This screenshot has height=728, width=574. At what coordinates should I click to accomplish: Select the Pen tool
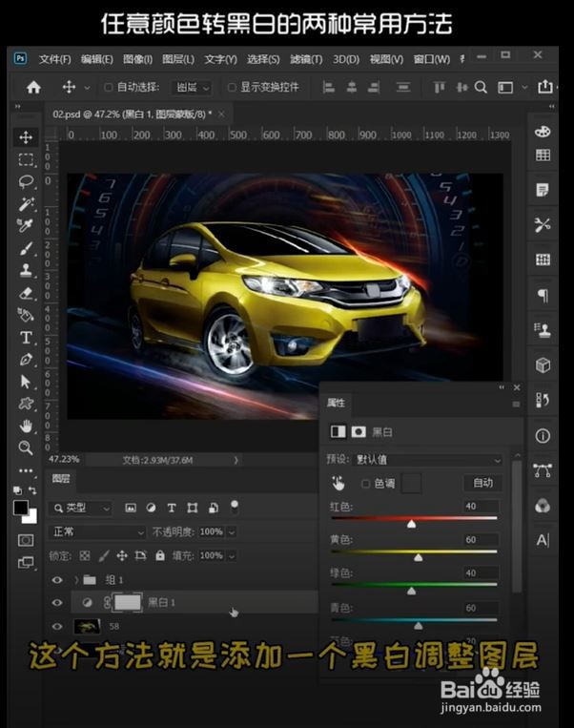point(26,360)
